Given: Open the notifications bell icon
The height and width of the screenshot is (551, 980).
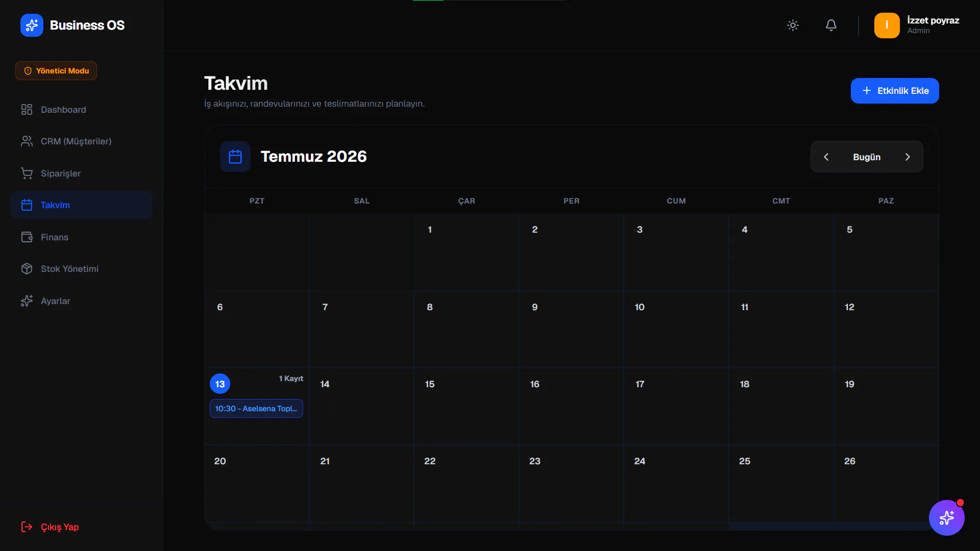Looking at the screenshot, I should point(831,25).
